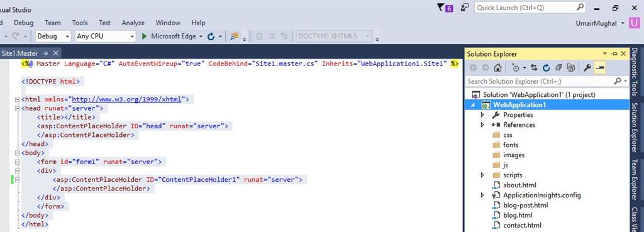Expand the Properties node
Image resolution: width=644 pixels, height=232 pixels.
[482, 114]
